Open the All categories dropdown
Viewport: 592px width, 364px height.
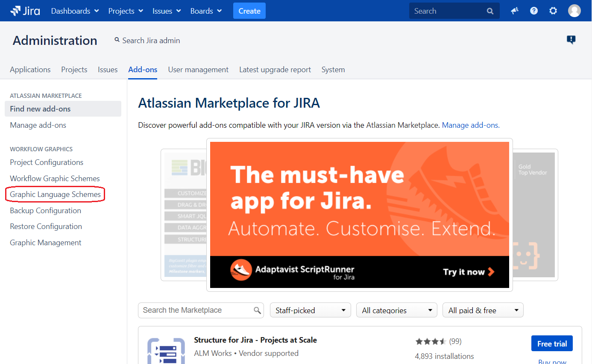(396, 311)
